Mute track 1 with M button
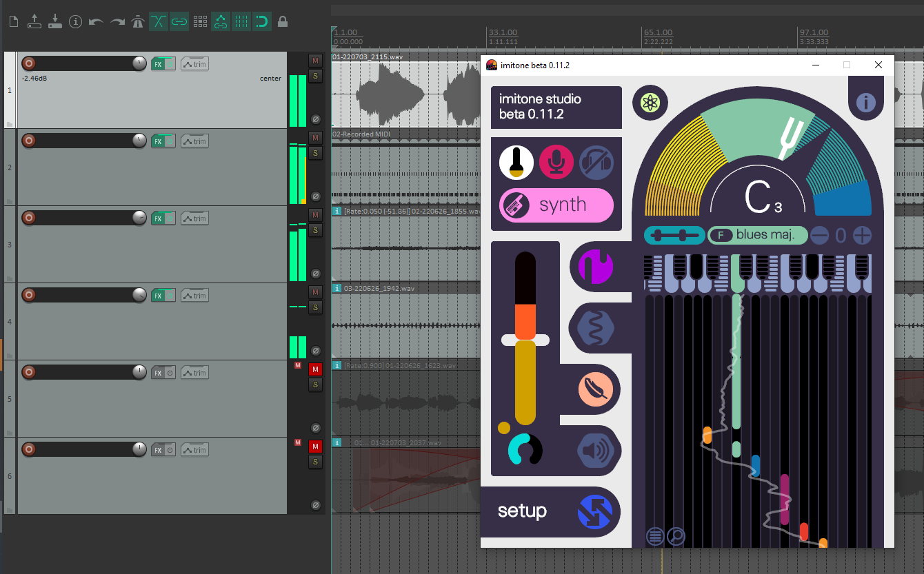The width and height of the screenshot is (924, 574). (x=315, y=61)
